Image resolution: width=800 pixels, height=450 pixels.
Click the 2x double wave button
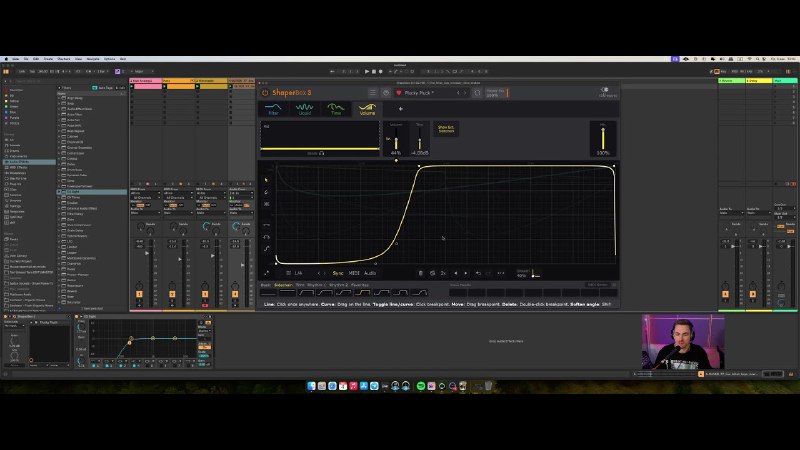pos(443,273)
